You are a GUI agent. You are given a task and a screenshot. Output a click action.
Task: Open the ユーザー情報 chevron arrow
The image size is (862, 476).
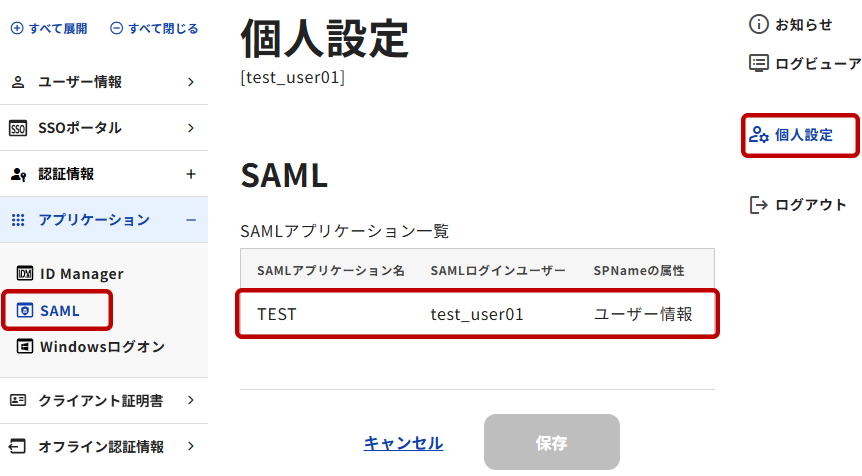[191, 82]
